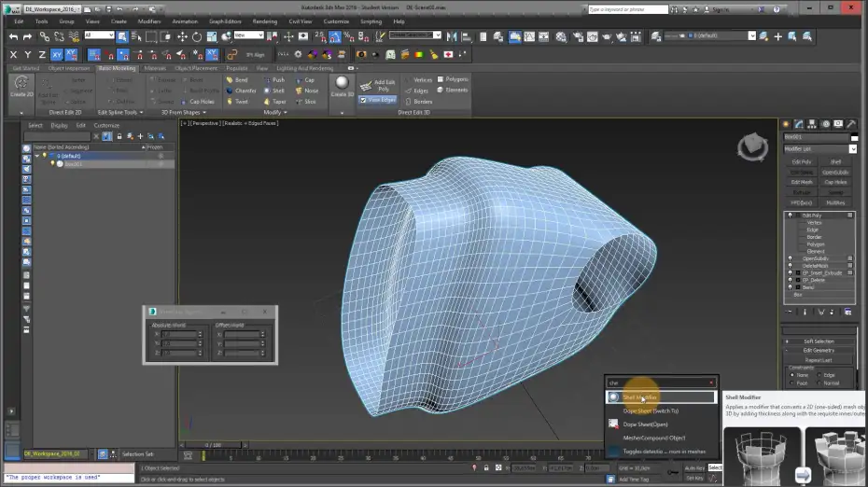Open the Modifiers menu
Viewport: 868px width, 487px height.
click(x=149, y=21)
